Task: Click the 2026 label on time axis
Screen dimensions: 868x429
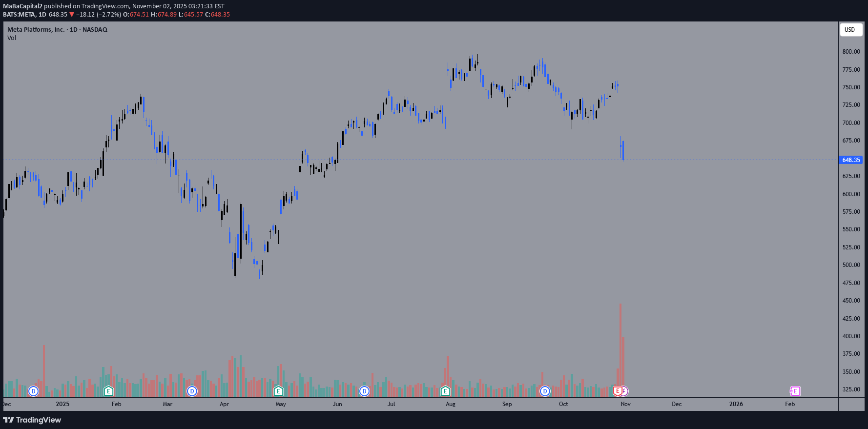Action: pyautogui.click(x=736, y=404)
